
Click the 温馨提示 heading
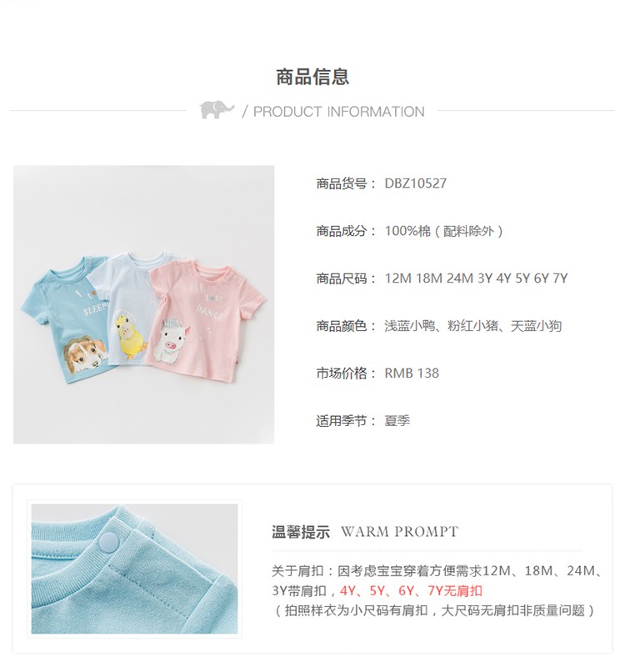[x=301, y=532]
